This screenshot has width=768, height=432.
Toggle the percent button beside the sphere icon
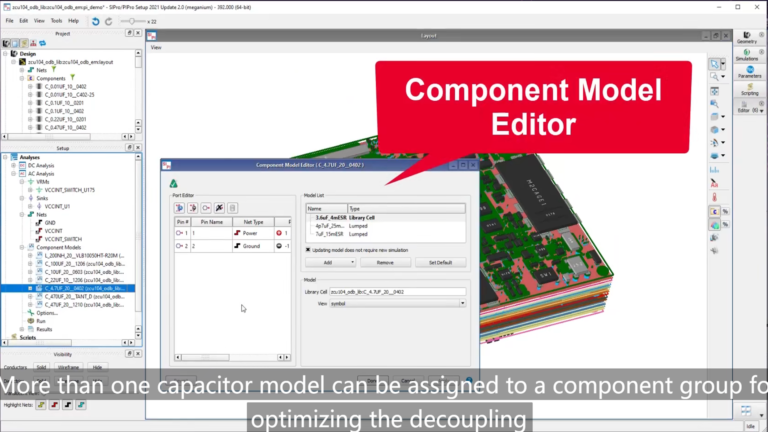725,225
